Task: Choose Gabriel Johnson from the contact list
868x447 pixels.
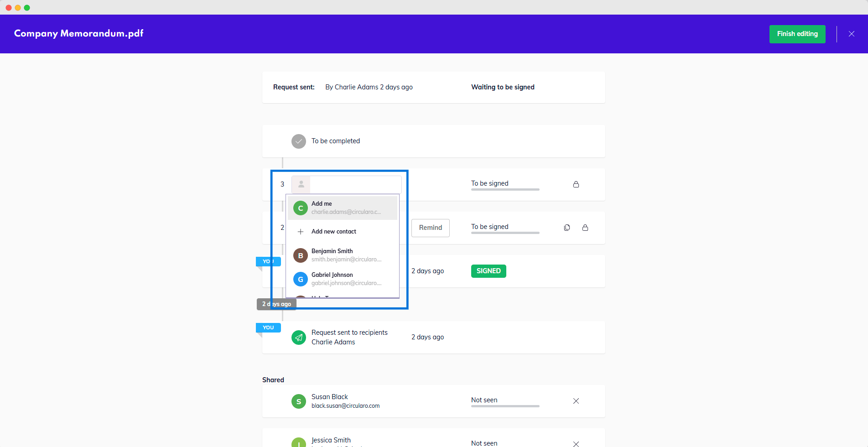Action: 343,279
